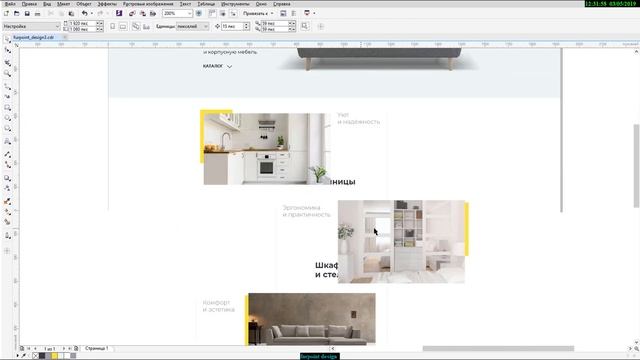Click the horizontal scrollbar thumb
This screenshot has width=640, height=360.
tap(498, 349)
